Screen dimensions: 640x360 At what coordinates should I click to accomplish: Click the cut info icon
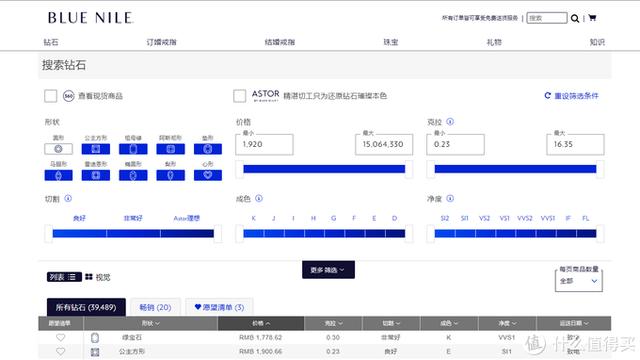point(68,198)
